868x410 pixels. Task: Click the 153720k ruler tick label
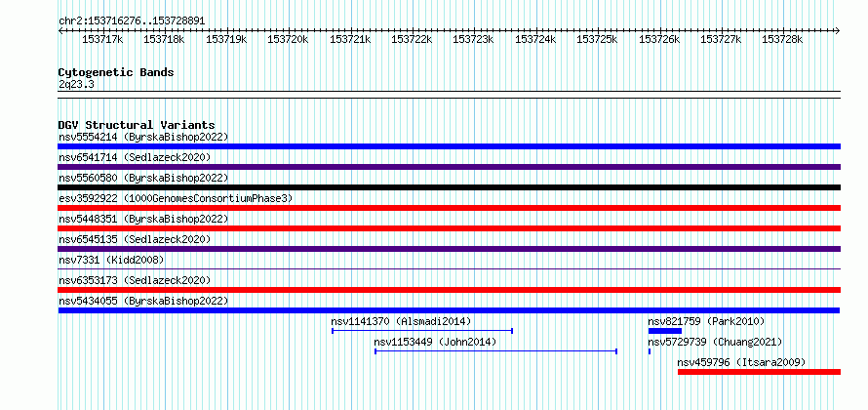click(x=288, y=40)
